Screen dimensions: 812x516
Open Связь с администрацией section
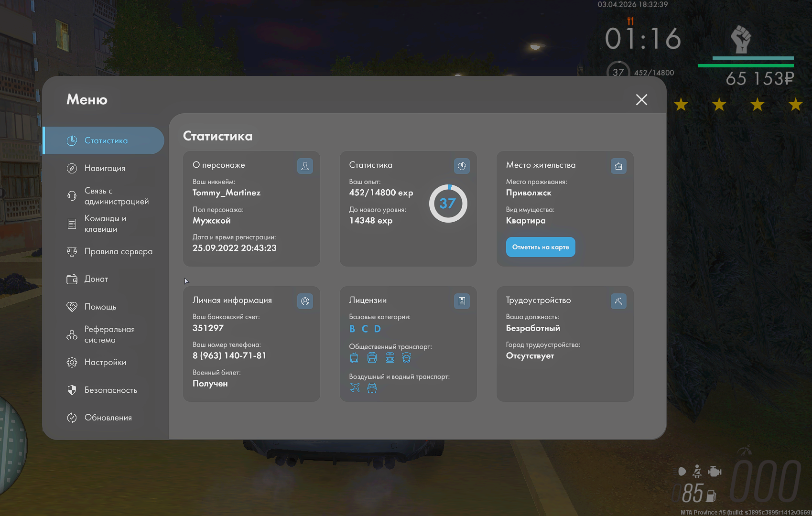point(116,196)
